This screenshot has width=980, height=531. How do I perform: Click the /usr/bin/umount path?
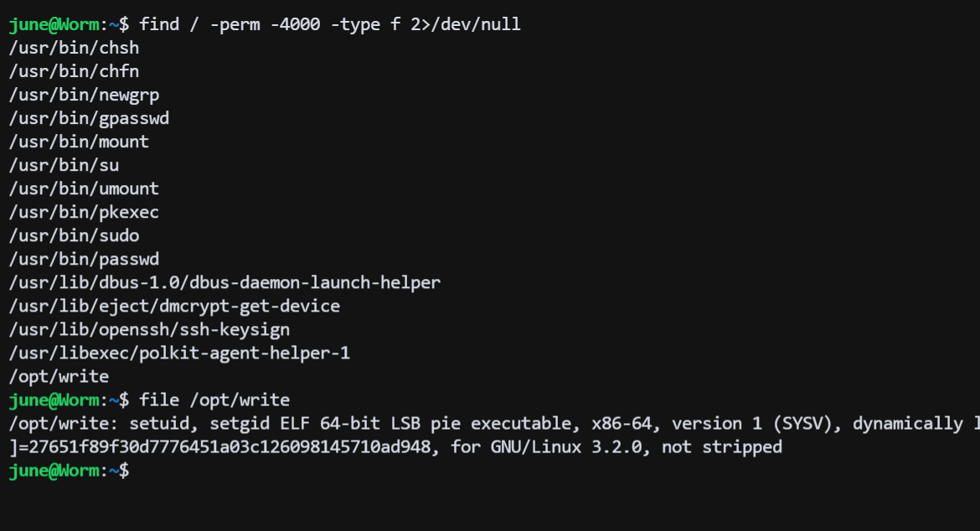84,188
